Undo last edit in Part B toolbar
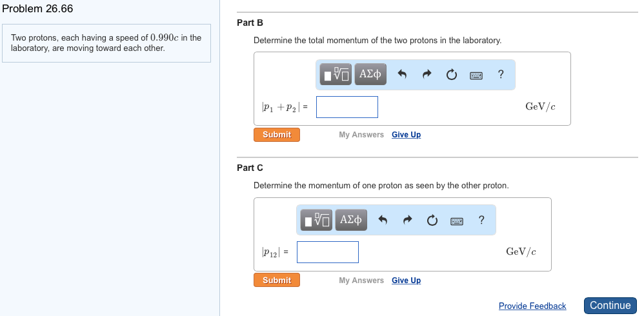 pyautogui.click(x=402, y=74)
